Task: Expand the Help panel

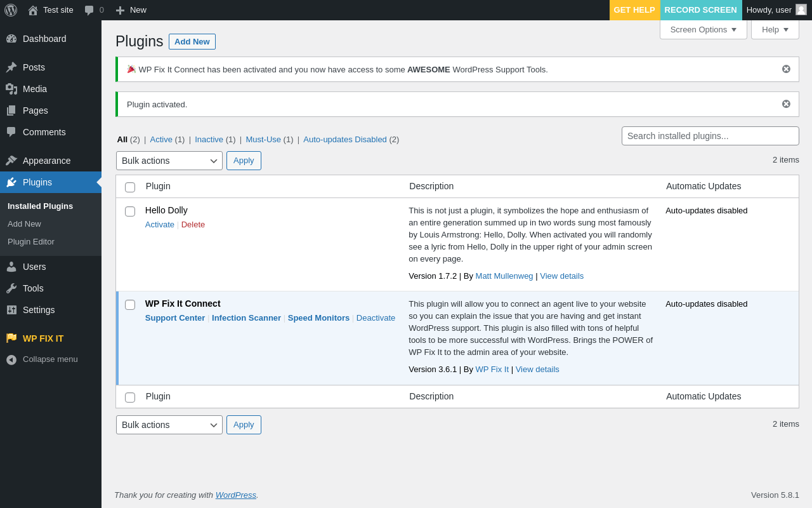Action: point(775,29)
